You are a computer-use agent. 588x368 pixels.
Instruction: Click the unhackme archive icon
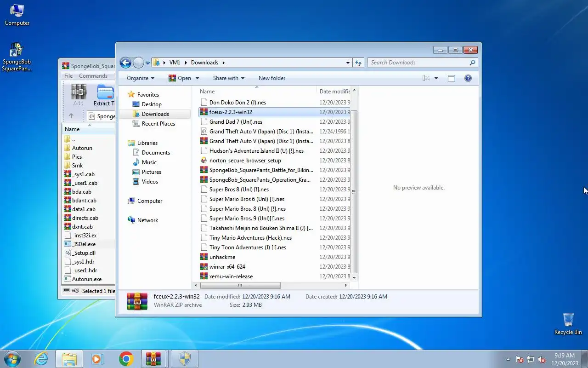(x=204, y=257)
